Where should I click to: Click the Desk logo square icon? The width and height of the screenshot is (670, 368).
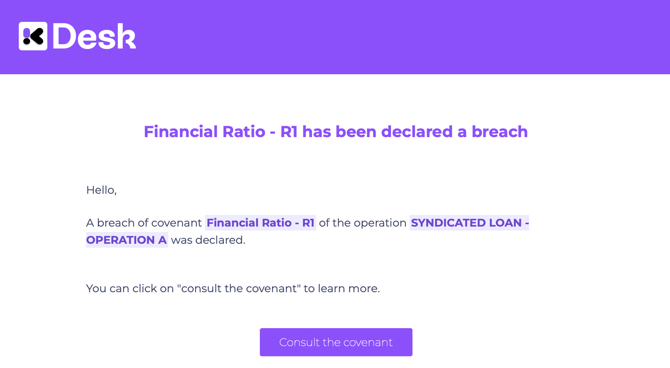33,36
